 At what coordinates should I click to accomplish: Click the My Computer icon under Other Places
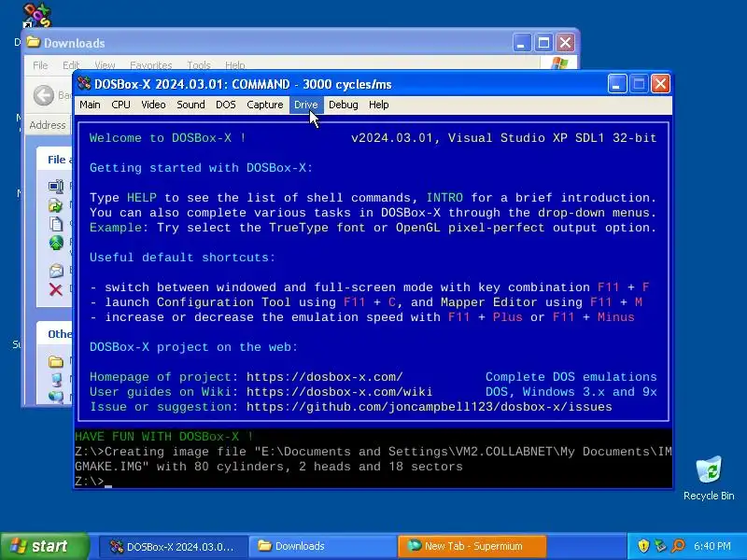click(57, 380)
